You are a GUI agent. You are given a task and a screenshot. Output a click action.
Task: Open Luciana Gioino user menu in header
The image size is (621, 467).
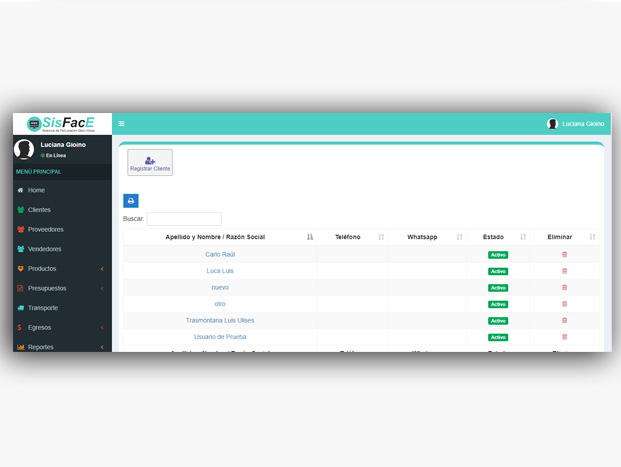[575, 124]
